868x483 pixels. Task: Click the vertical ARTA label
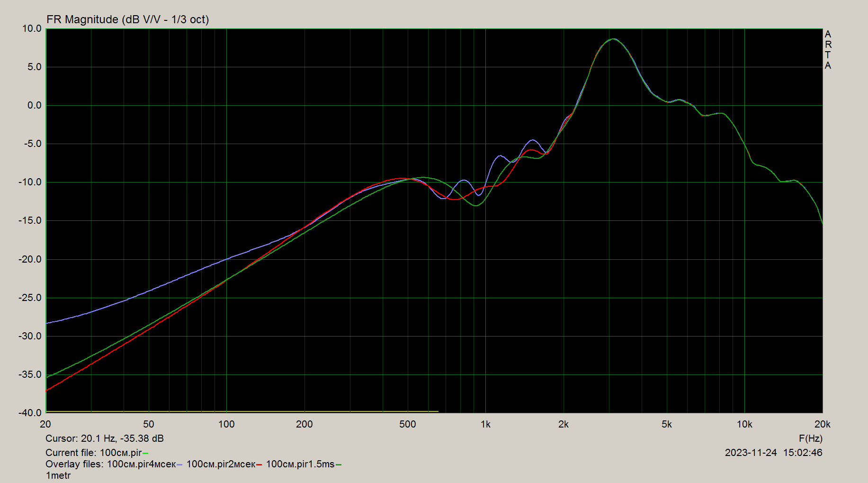[x=828, y=50]
